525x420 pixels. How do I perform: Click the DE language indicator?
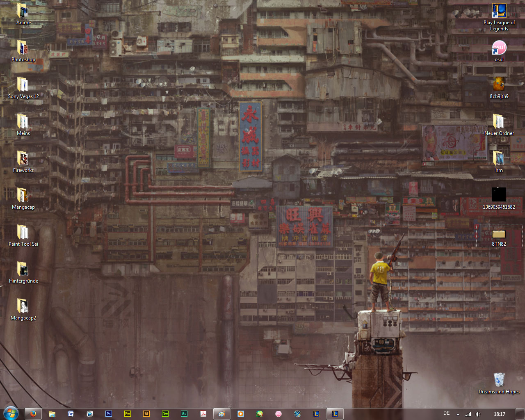[447, 413]
